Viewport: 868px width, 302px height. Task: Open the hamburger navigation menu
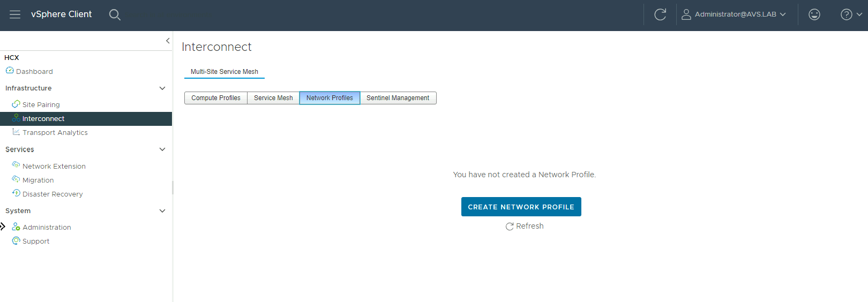(x=15, y=14)
